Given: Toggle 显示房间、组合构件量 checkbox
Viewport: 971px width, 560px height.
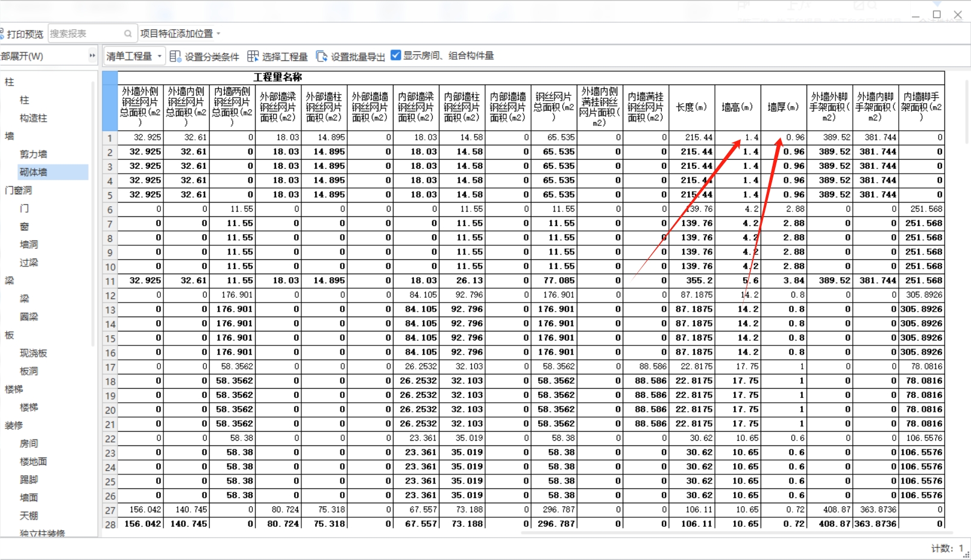Looking at the screenshot, I should (x=396, y=55).
